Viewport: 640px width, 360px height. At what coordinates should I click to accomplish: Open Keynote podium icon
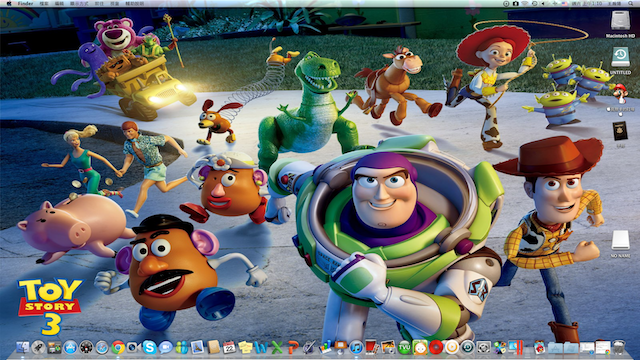pos(340,347)
